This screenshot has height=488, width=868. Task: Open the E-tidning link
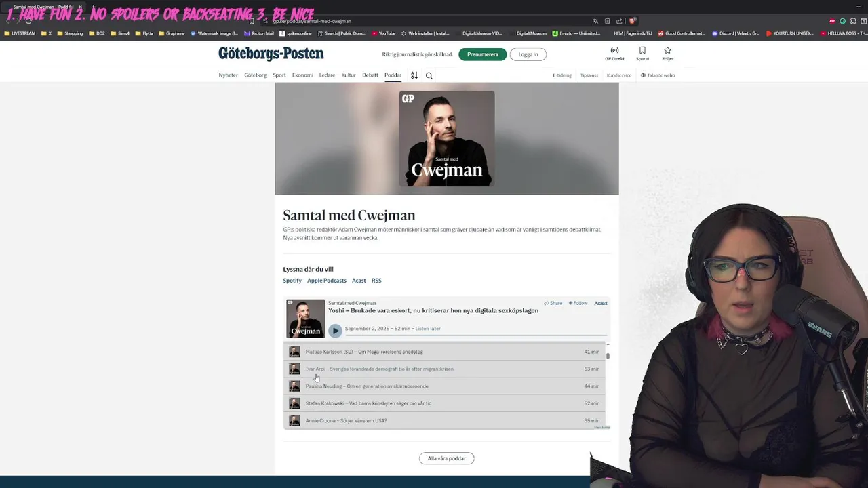click(x=562, y=75)
